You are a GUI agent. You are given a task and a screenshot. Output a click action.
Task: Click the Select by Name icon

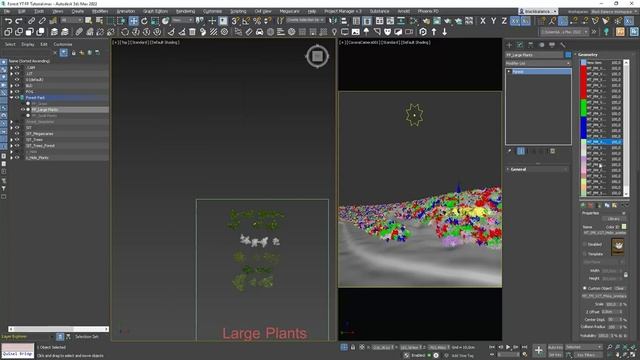click(x=99, y=20)
